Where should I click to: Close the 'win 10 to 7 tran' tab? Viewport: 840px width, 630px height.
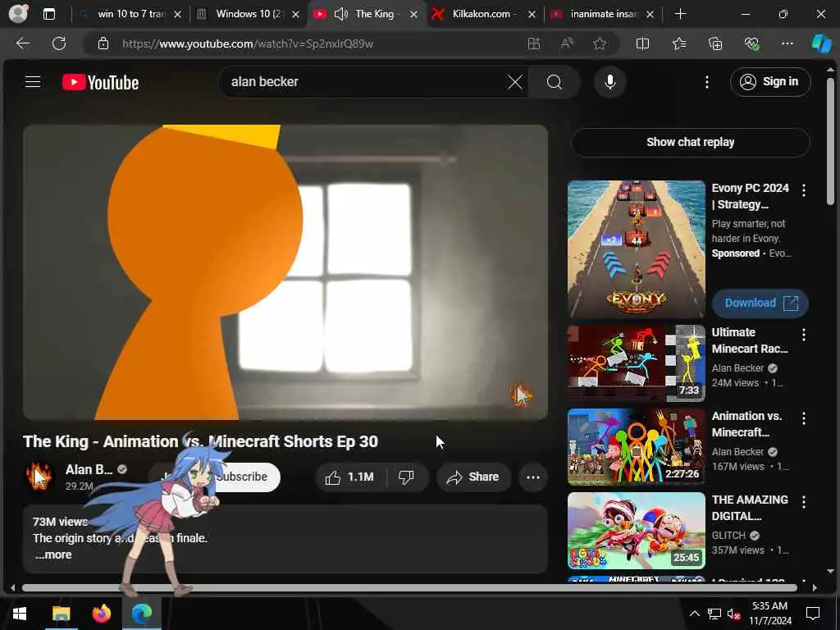tap(177, 15)
